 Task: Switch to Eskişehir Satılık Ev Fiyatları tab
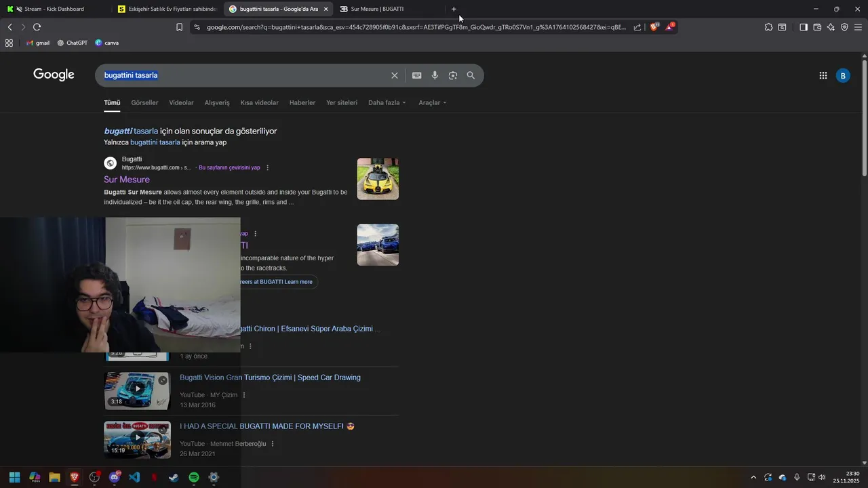pyautogui.click(x=166, y=9)
